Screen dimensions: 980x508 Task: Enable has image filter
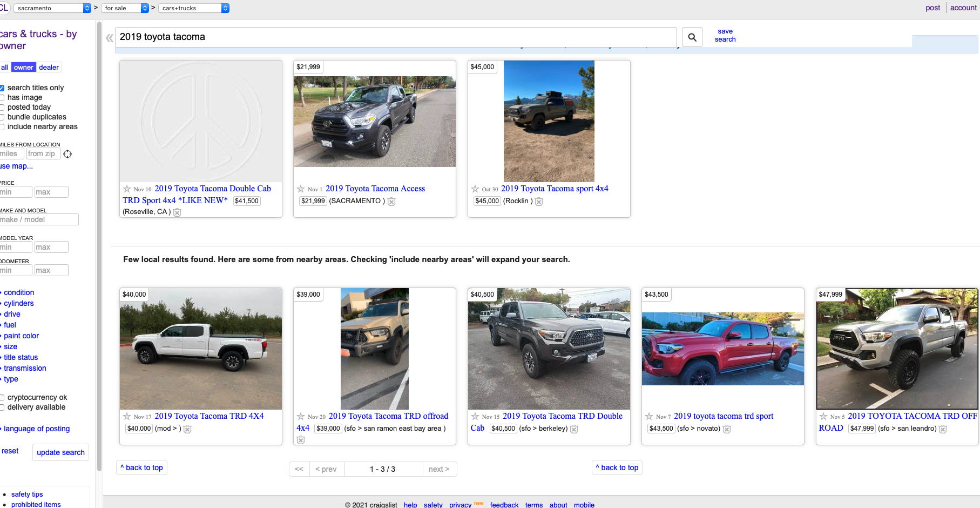pos(2,98)
